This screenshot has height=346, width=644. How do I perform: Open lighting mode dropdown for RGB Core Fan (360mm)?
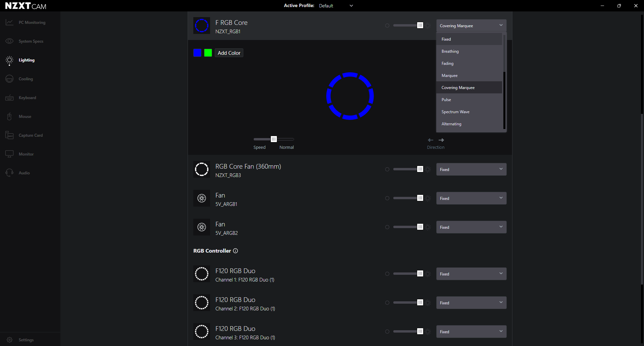pyautogui.click(x=471, y=169)
